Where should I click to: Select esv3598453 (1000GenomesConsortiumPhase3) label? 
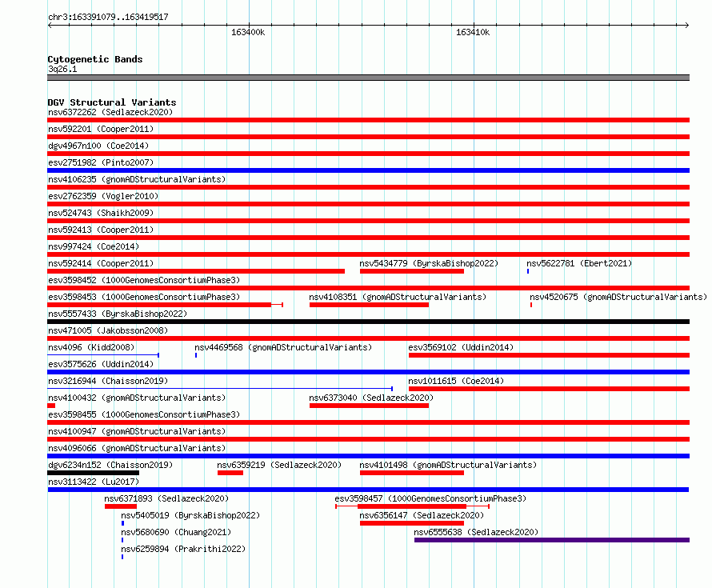coord(144,297)
